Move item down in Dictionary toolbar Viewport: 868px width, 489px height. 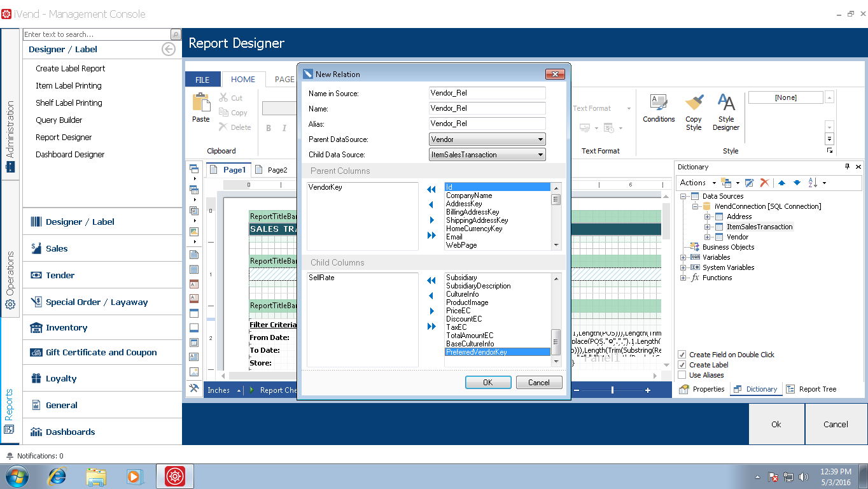[797, 183]
